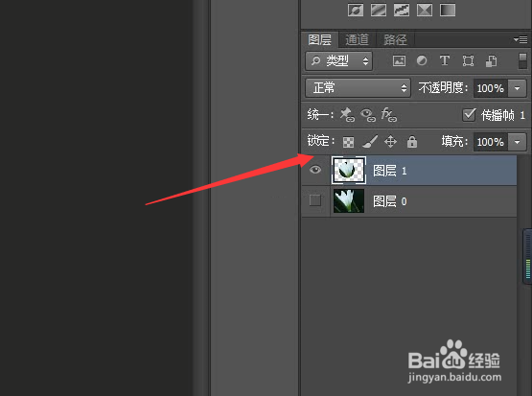Show 图层 0 via its visibility box
532x396 pixels.
(x=315, y=200)
